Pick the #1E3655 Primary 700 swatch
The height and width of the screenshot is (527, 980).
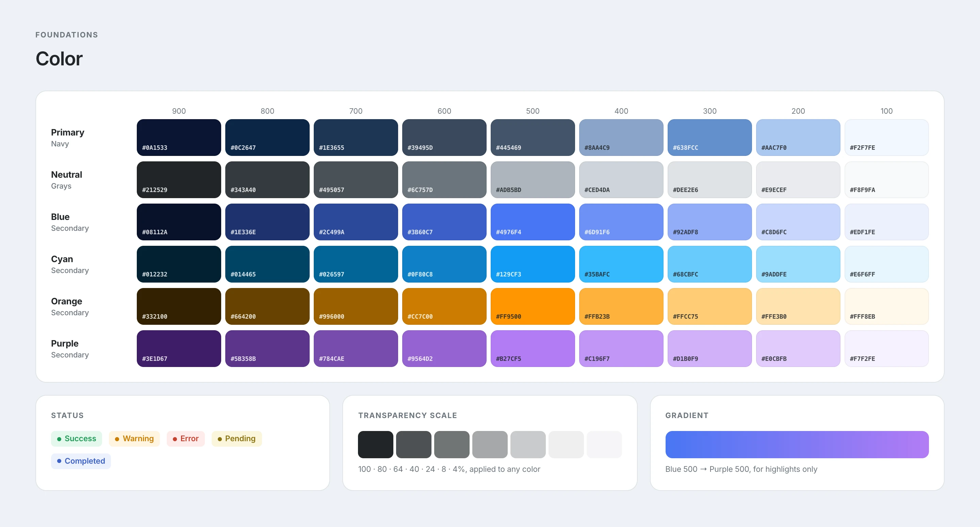click(356, 137)
